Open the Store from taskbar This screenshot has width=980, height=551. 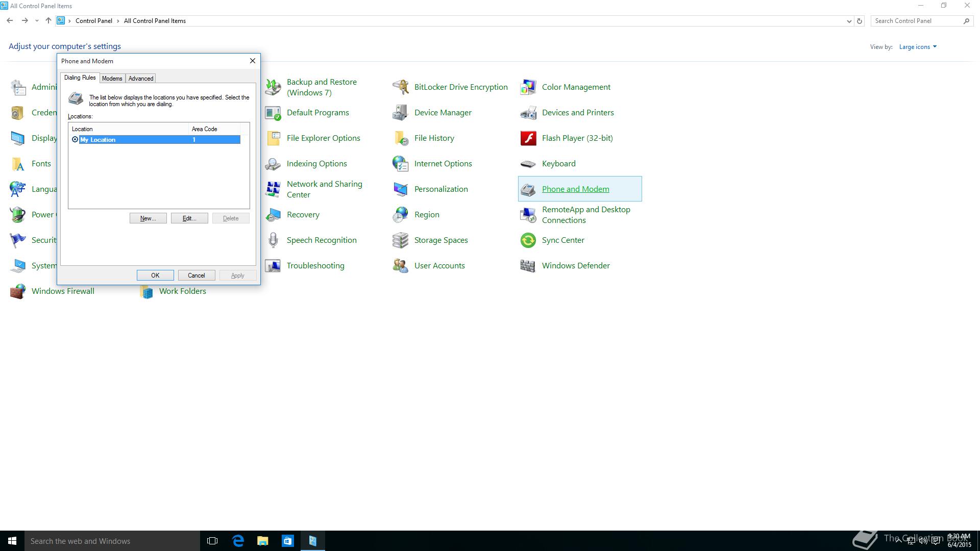tap(288, 541)
